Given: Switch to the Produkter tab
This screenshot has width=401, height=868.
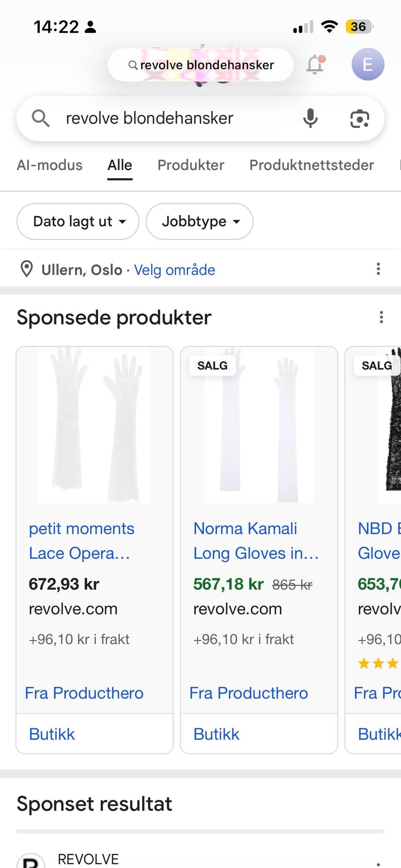Looking at the screenshot, I should 190,165.
